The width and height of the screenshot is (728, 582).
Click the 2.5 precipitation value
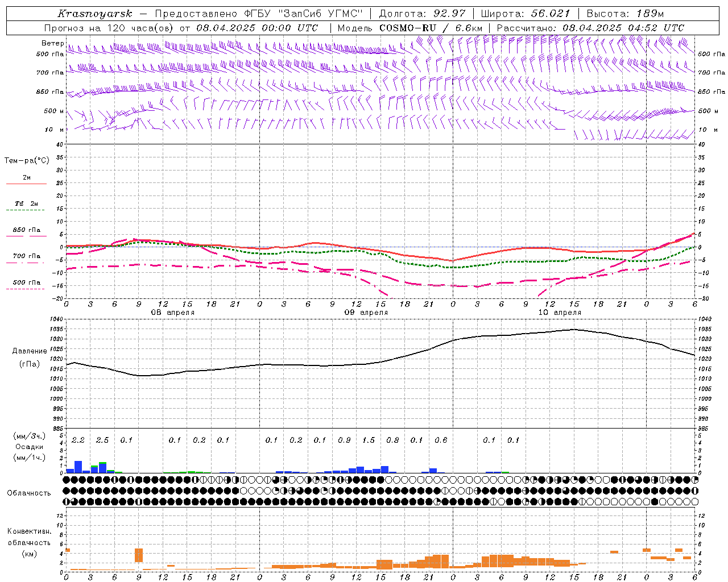tap(102, 440)
